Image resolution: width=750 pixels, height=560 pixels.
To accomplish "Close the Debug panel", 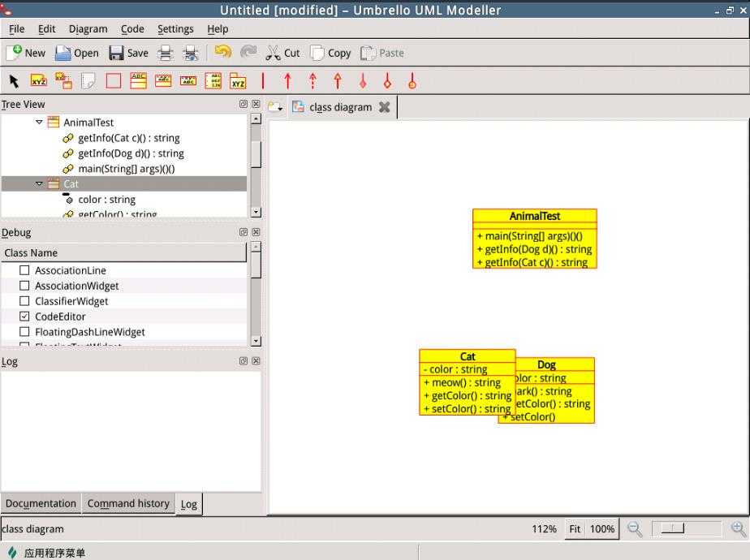I will 256,232.
